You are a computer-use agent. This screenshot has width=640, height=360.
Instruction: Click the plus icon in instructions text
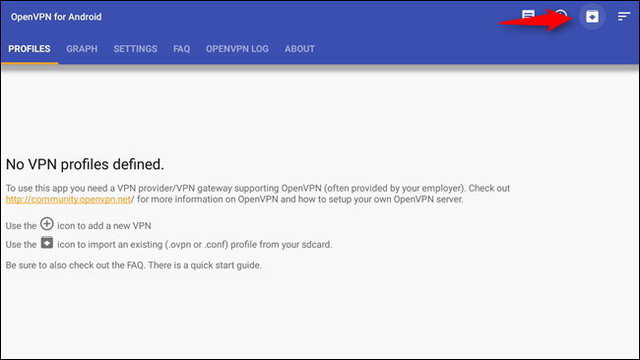click(x=47, y=224)
